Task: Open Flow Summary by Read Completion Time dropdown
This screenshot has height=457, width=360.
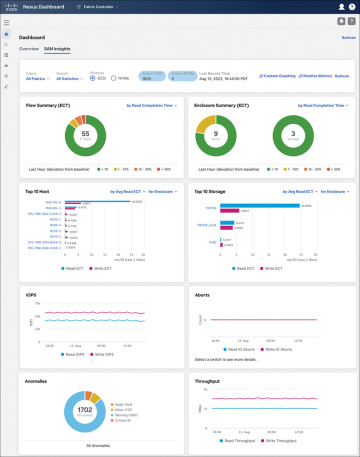Action: [152, 105]
